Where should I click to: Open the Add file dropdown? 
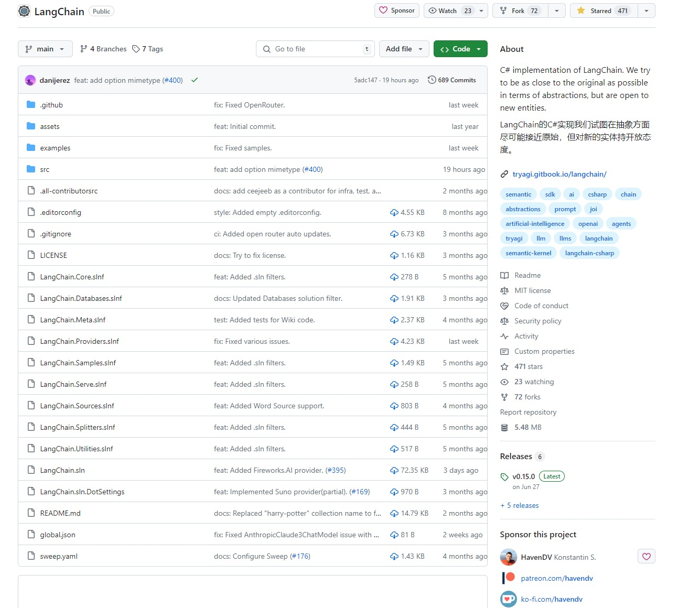(404, 49)
